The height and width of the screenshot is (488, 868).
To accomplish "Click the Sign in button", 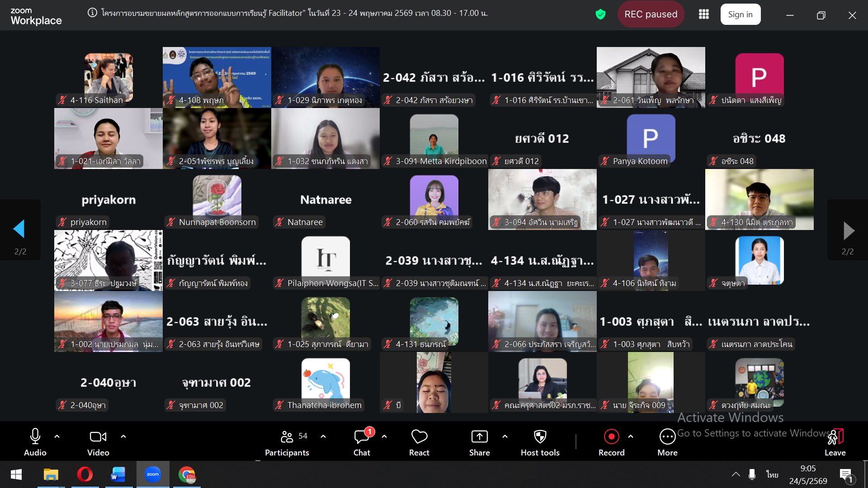I will pos(741,14).
